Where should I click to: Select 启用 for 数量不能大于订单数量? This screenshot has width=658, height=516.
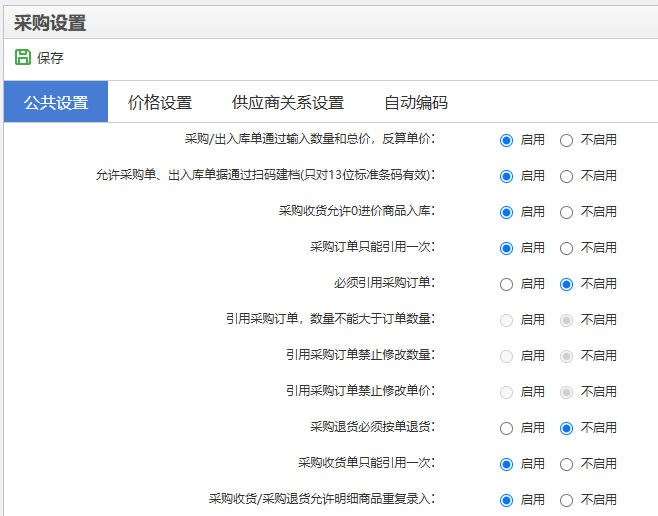507,321
